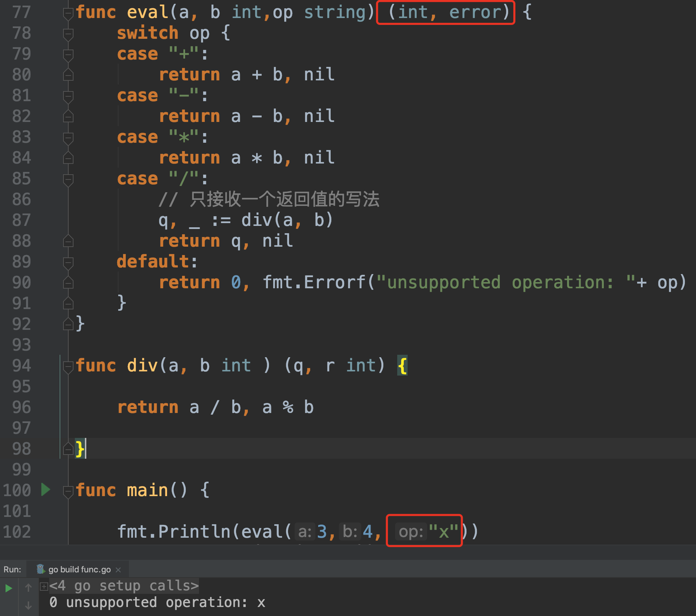Fold the div function at line 94
This screenshot has height=616, width=696.
tap(68, 366)
